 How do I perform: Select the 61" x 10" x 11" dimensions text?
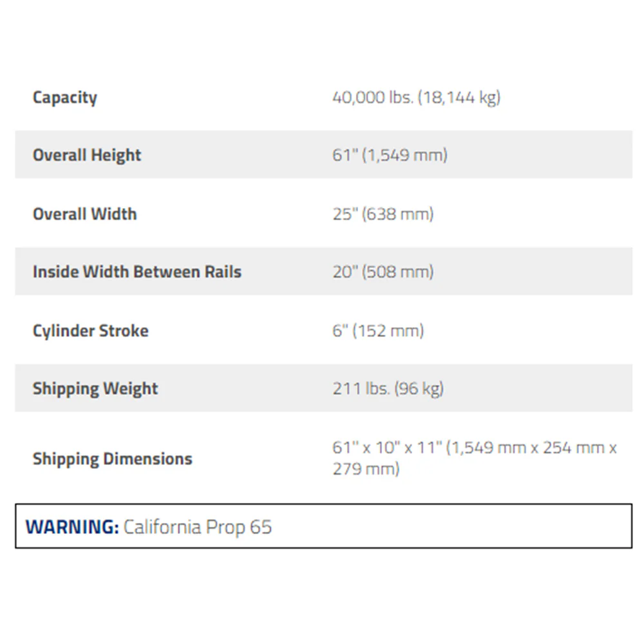click(387, 448)
